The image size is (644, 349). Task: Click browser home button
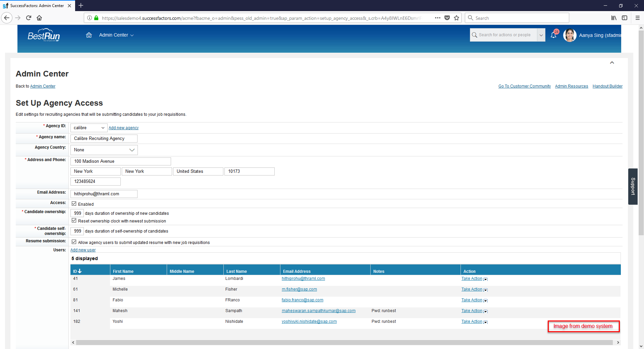(39, 18)
